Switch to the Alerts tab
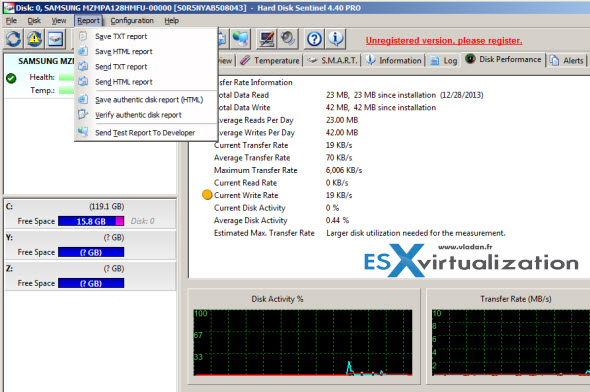Viewport: 590px width, 392px height. click(566, 61)
